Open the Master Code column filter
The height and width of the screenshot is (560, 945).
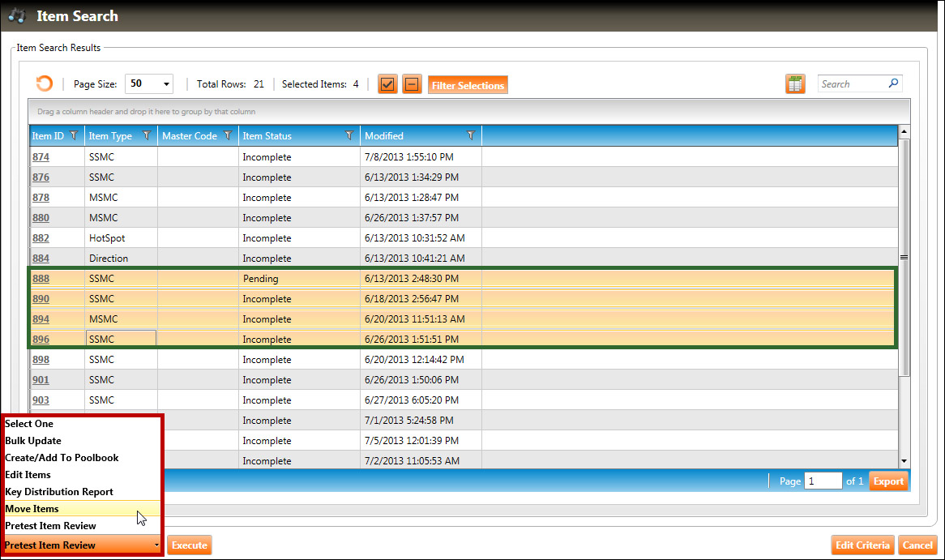pos(228,136)
